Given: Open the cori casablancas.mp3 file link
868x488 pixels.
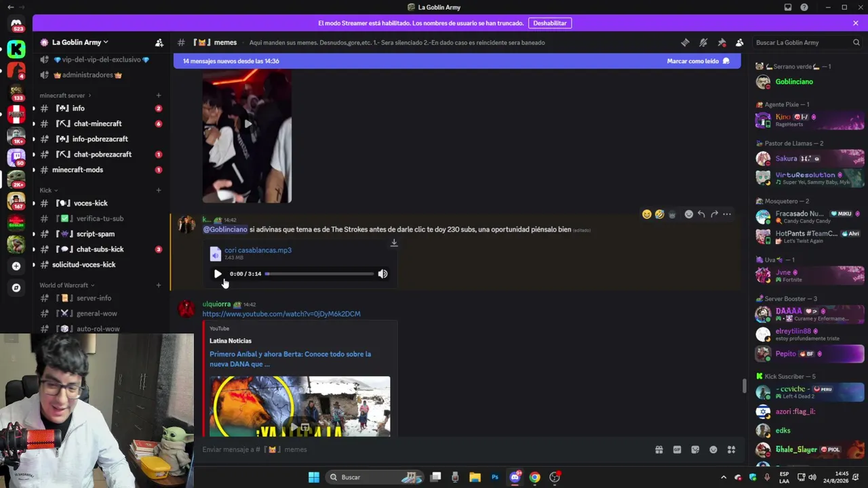Looking at the screenshot, I should [258, 250].
